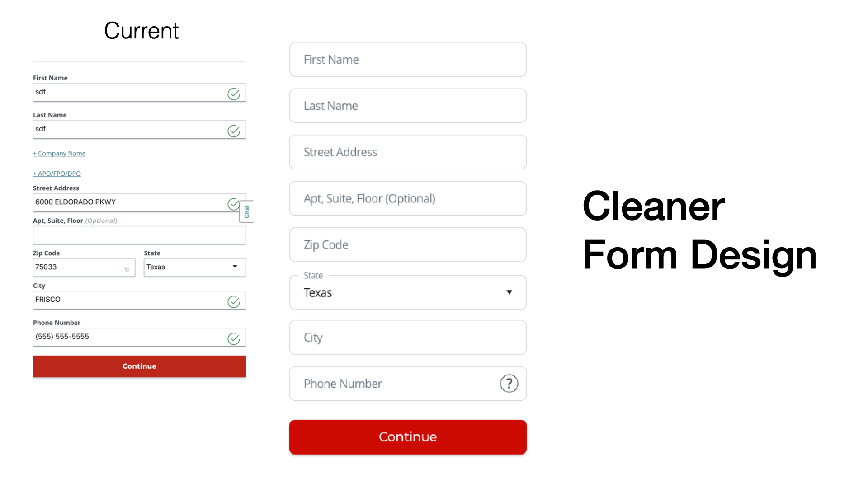The image size is (868, 488).
Task: Click the green checkmark icon on City field
Action: point(233,301)
